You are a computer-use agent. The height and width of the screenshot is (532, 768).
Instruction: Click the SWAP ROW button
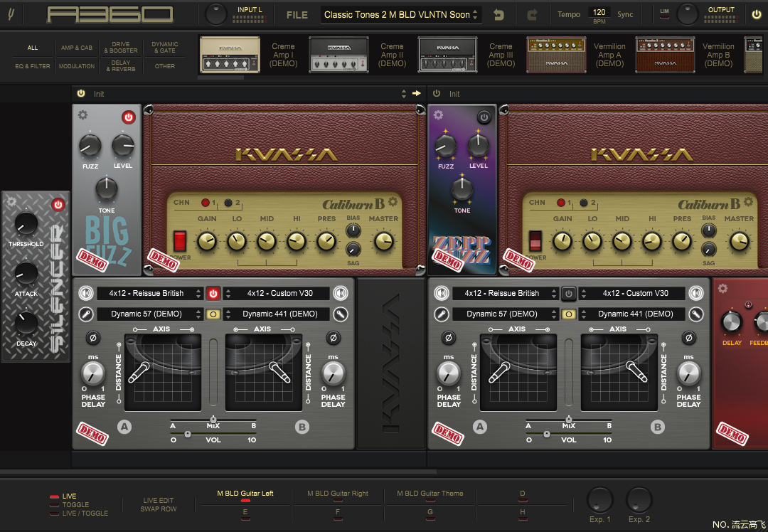[x=158, y=509]
